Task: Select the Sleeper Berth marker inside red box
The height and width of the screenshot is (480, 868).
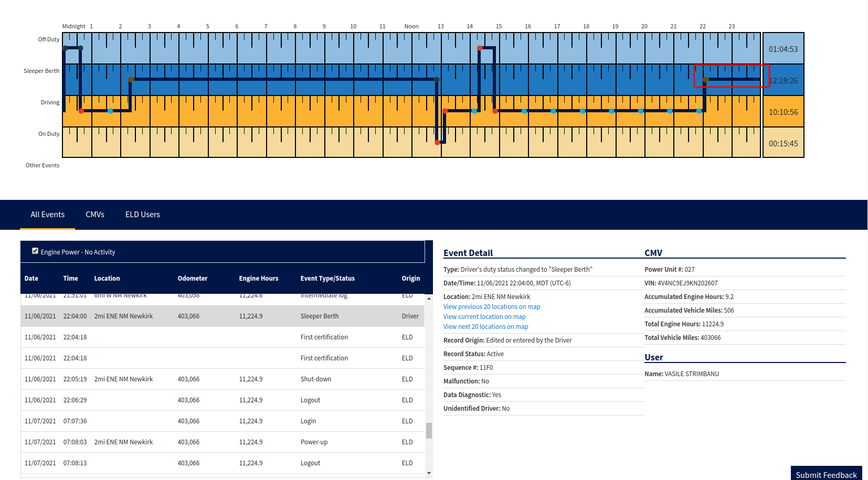Action: coord(706,80)
